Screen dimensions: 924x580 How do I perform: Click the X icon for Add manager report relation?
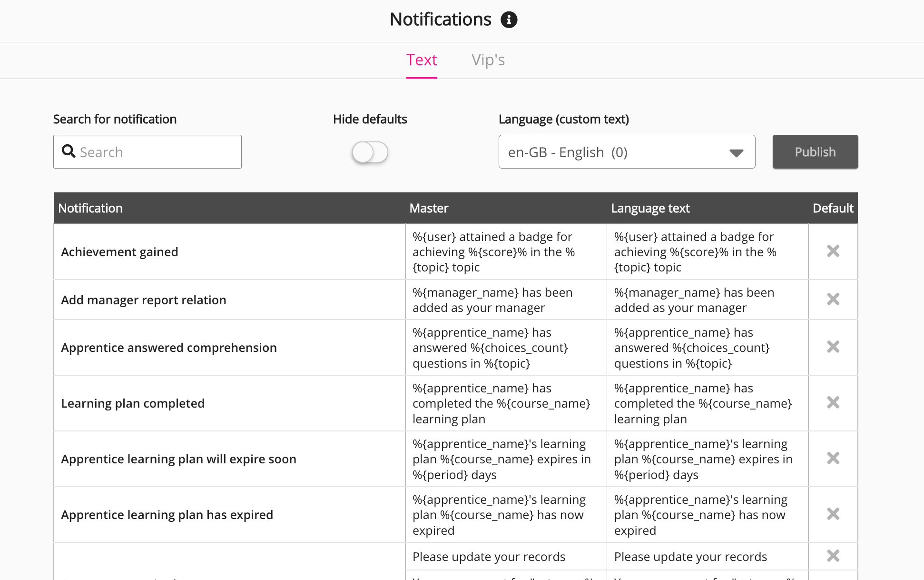point(833,299)
